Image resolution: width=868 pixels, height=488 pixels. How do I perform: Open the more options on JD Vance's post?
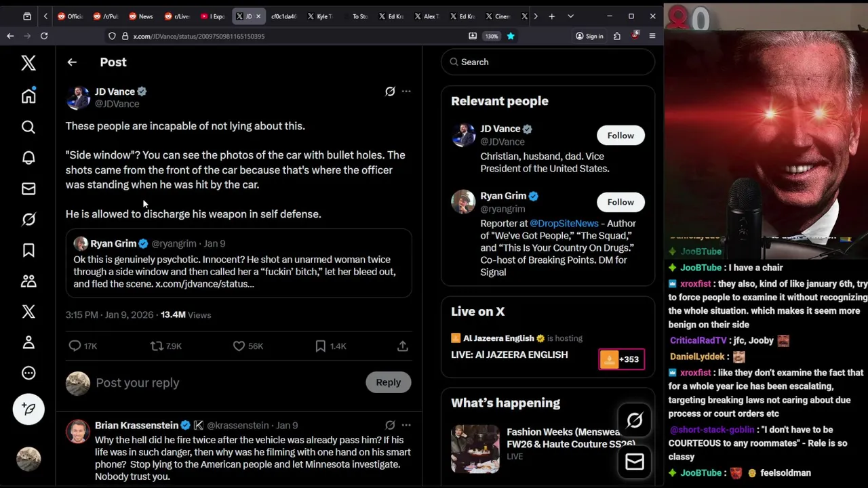406,91
